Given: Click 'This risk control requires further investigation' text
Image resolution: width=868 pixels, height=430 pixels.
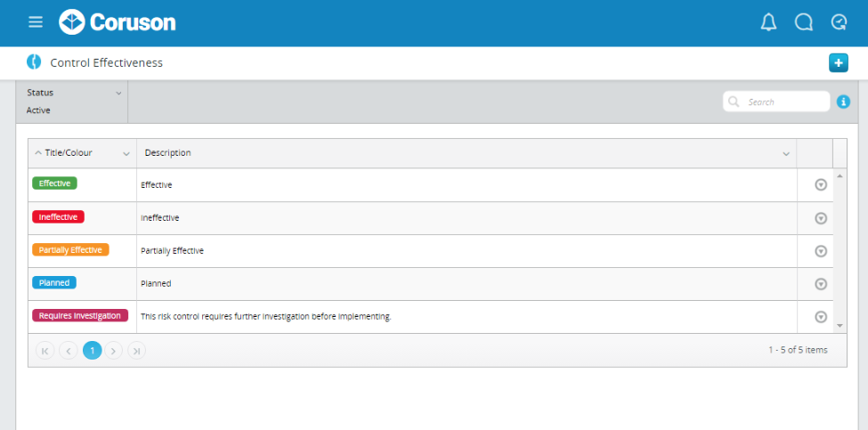Looking at the screenshot, I should coord(265,317).
